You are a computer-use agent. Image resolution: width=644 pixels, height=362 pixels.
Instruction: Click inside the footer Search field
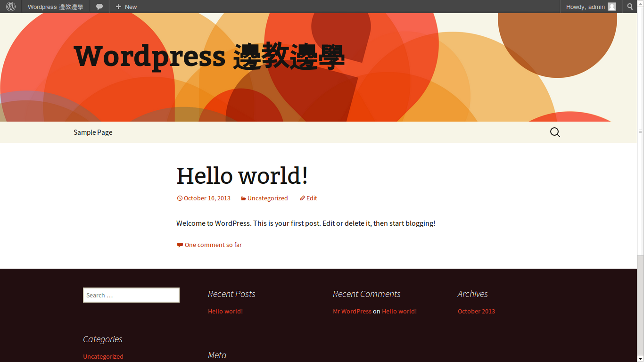coord(131,295)
